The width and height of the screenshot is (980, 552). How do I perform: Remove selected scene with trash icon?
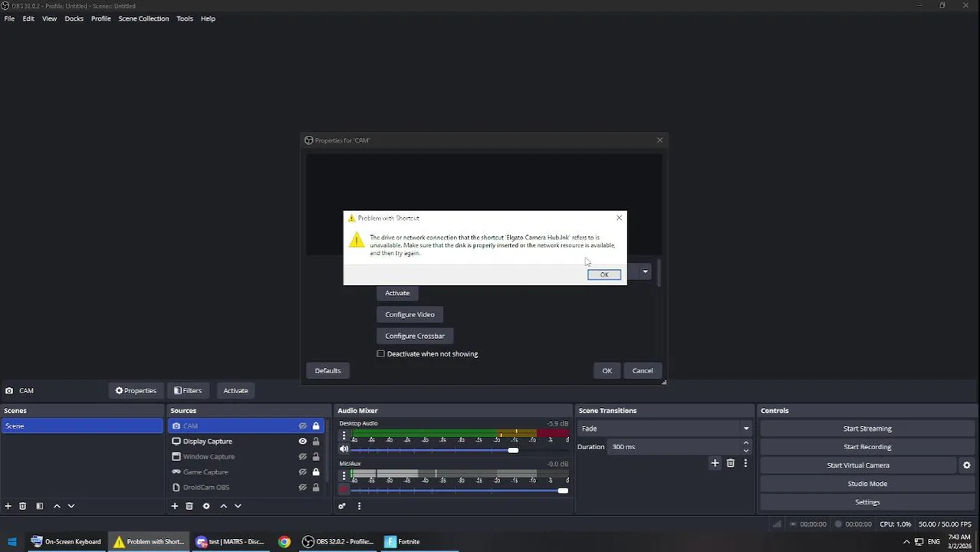[x=23, y=506]
